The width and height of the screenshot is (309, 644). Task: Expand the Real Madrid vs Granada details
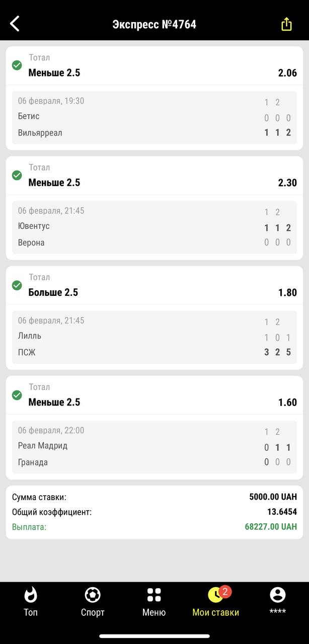(154, 447)
